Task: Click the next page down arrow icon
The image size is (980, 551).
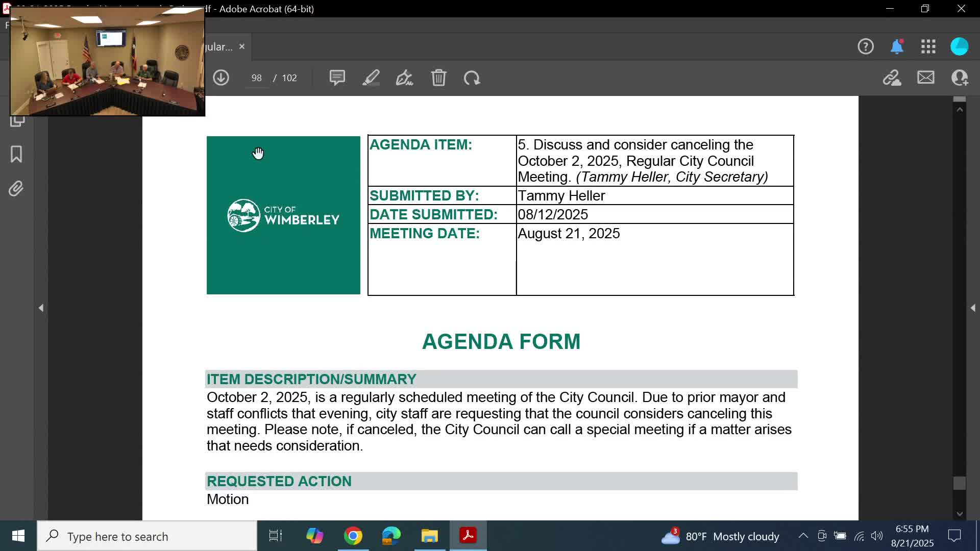Action: tap(221, 78)
